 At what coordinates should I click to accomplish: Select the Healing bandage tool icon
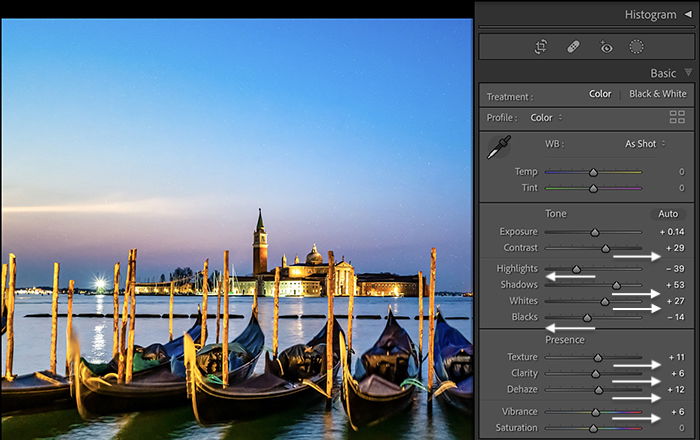pyautogui.click(x=573, y=47)
